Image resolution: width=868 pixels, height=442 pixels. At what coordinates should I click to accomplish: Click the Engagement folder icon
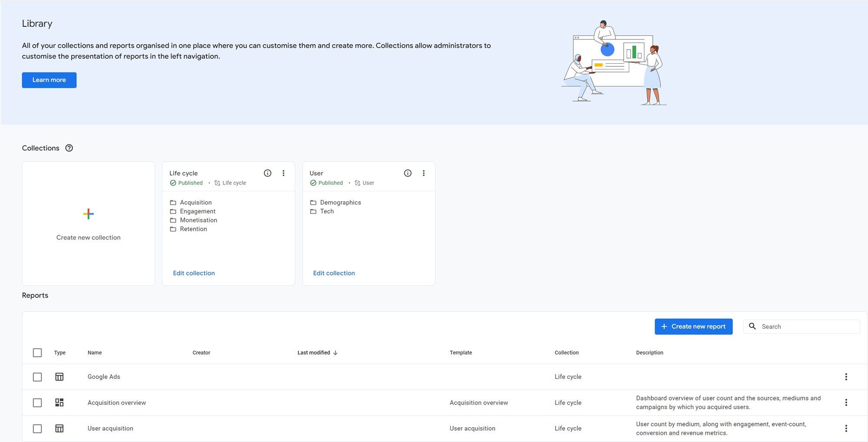[173, 211]
